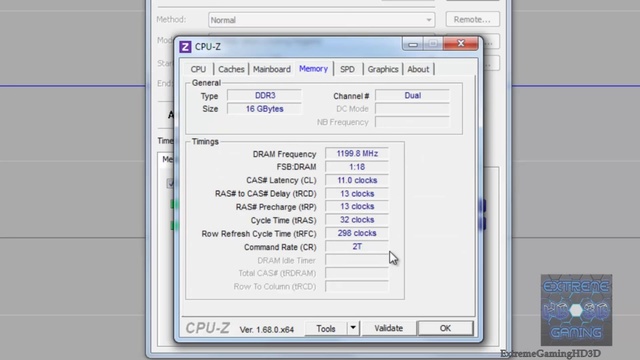This screenshot has height=360, width=640.
Task: Click the empty DC Mode field
Action: (412, 109)
